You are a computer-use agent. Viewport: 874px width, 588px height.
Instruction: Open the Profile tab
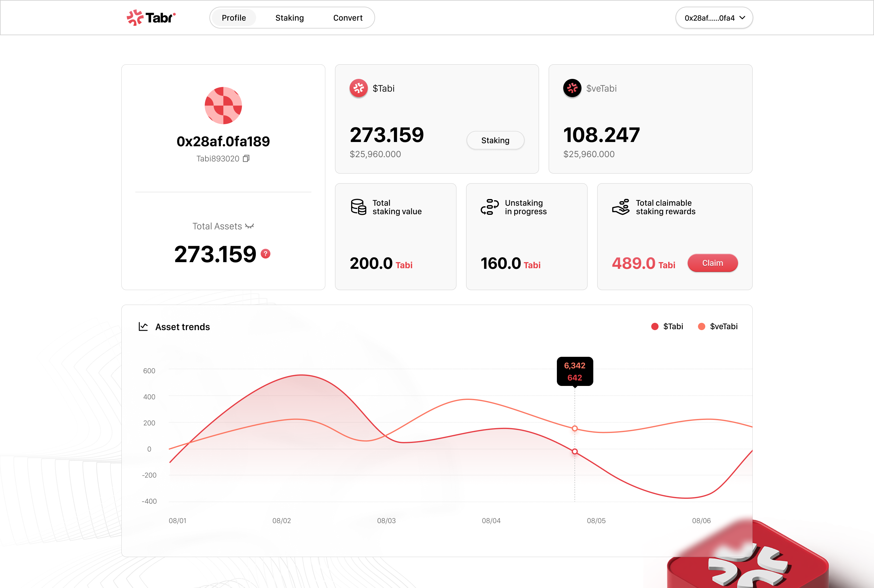(x=234, y=18)
